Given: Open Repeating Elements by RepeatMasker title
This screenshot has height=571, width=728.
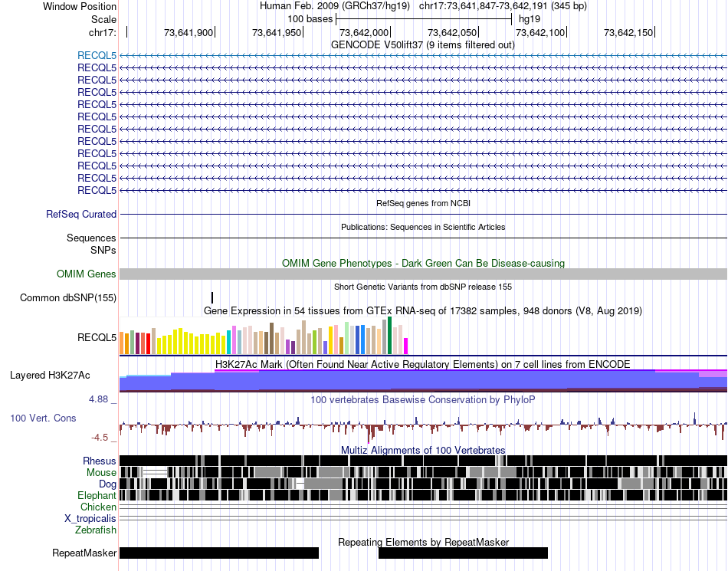Looking at the screenshot, I should point(424,542).
